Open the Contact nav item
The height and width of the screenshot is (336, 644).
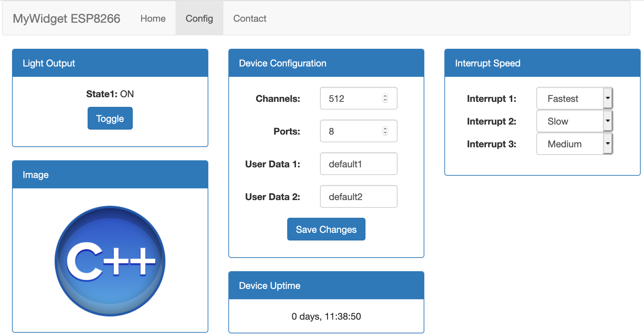point(250,18)
